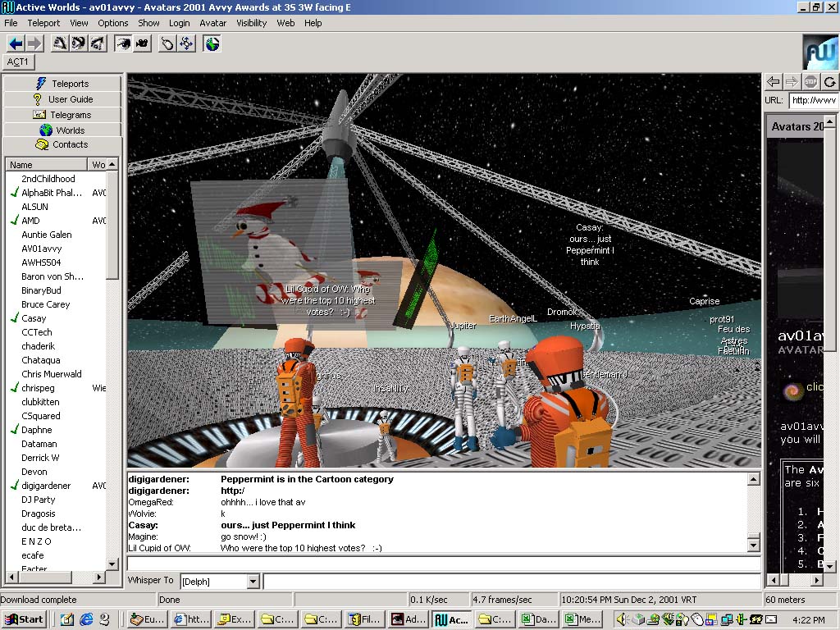Expand the Whisper To dropdown

[253, 582]
